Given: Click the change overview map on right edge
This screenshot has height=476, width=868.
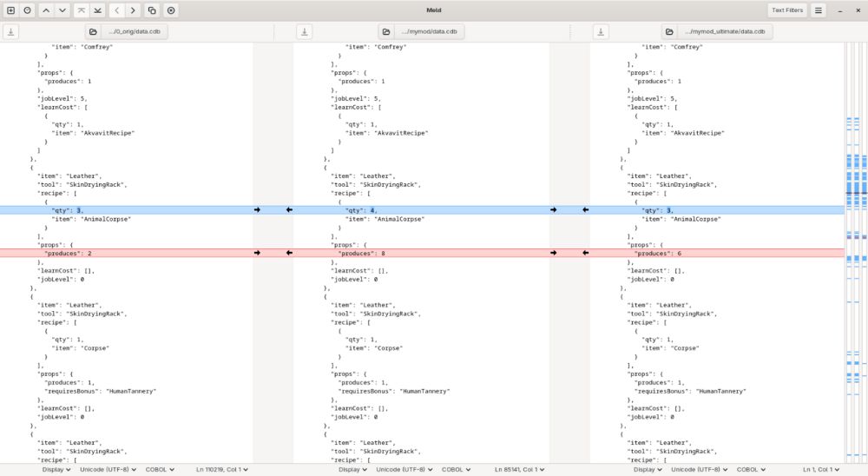Looking at the screenshot, I should [x=857, y=252].
